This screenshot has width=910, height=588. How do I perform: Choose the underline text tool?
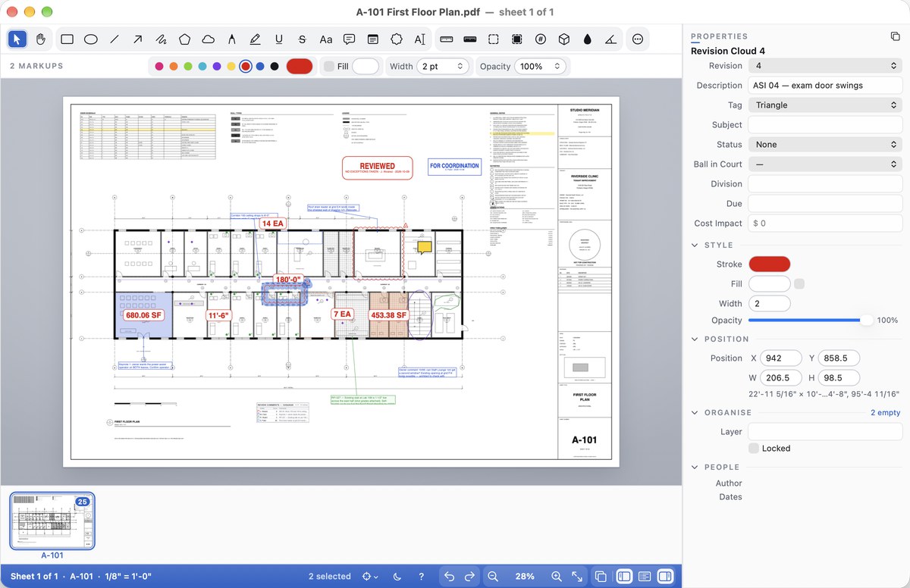279,39
